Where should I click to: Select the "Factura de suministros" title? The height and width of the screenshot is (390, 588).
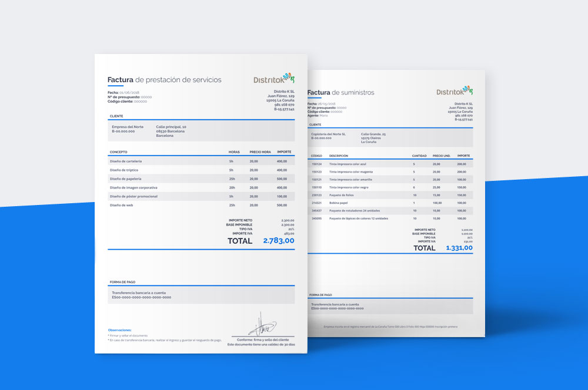(340, 92)
